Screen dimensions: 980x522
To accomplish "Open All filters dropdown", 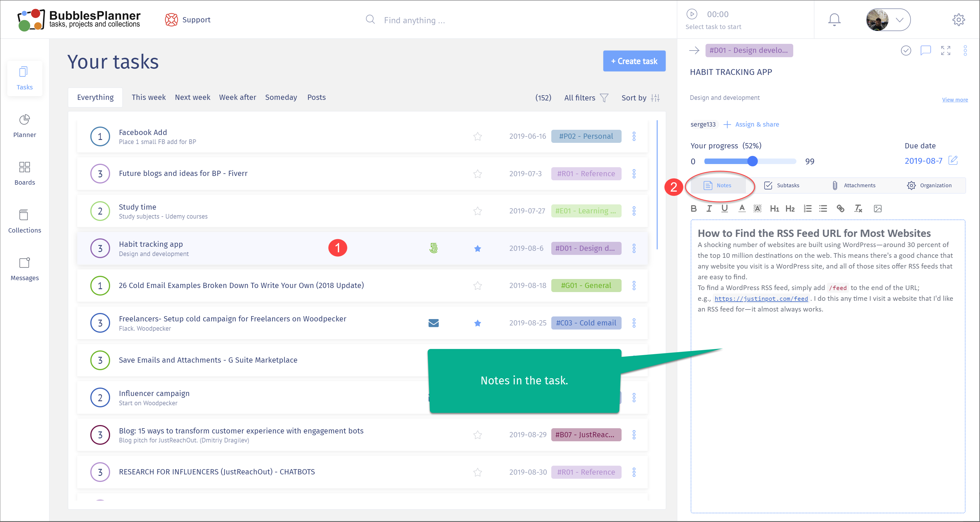I will [x=586, y=98].
